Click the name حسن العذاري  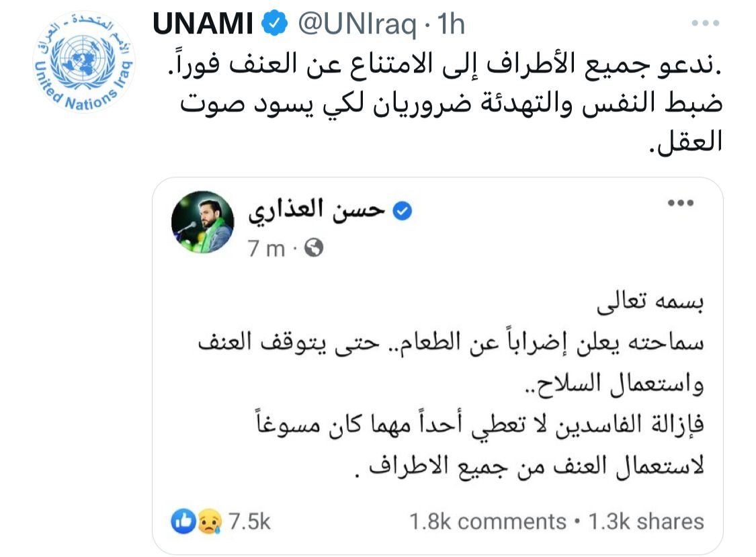click(x=316, y=210)
